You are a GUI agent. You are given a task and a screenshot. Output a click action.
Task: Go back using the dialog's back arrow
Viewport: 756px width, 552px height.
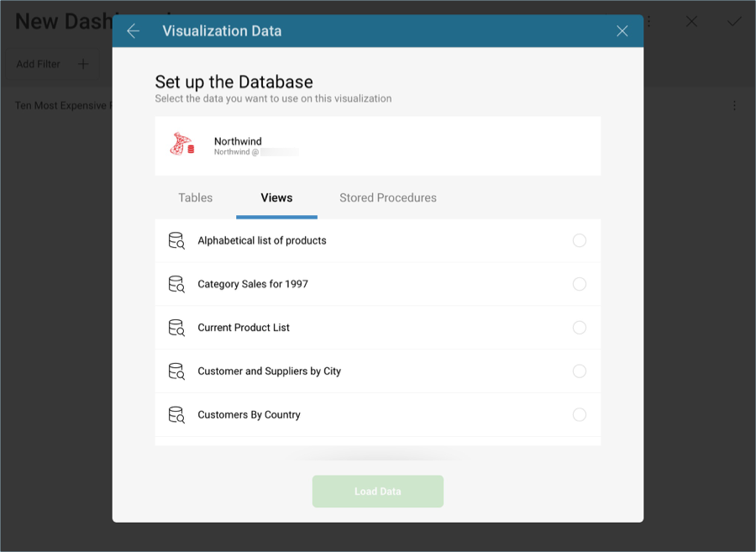[x=133, y=31]
